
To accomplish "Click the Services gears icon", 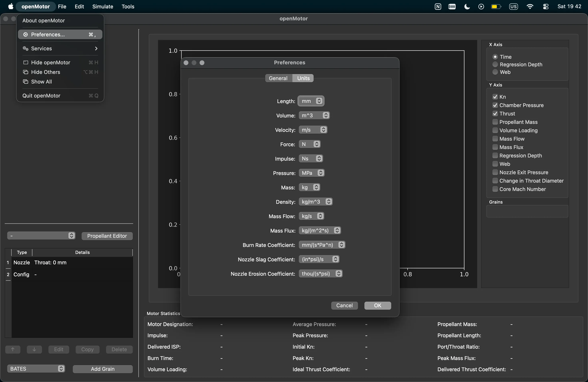I will tap(25, 48).
